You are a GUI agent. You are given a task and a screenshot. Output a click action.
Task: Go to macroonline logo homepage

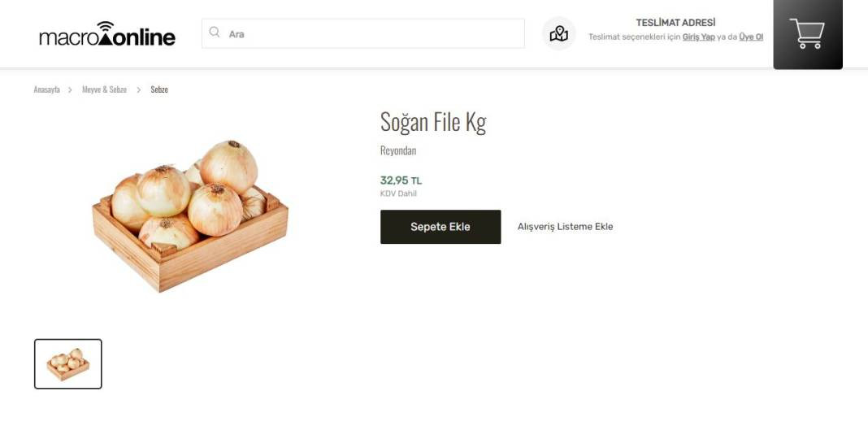coord(106,34)
